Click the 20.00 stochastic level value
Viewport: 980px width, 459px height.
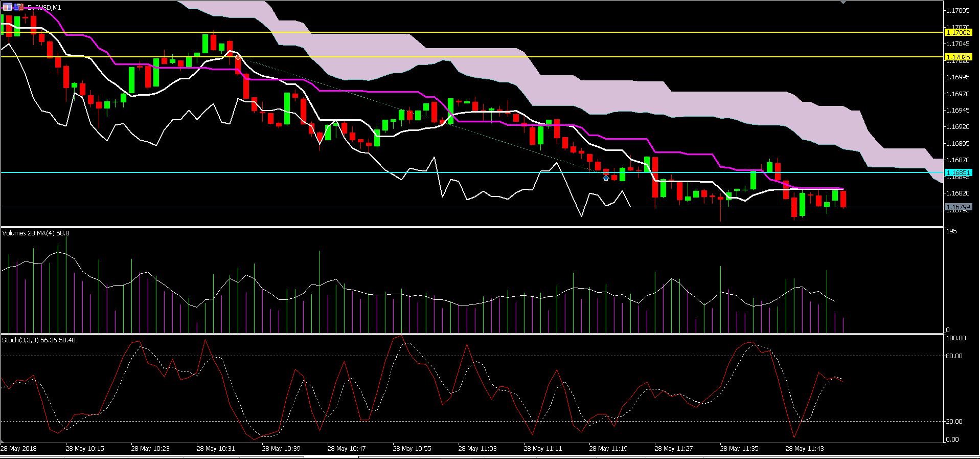955,421
